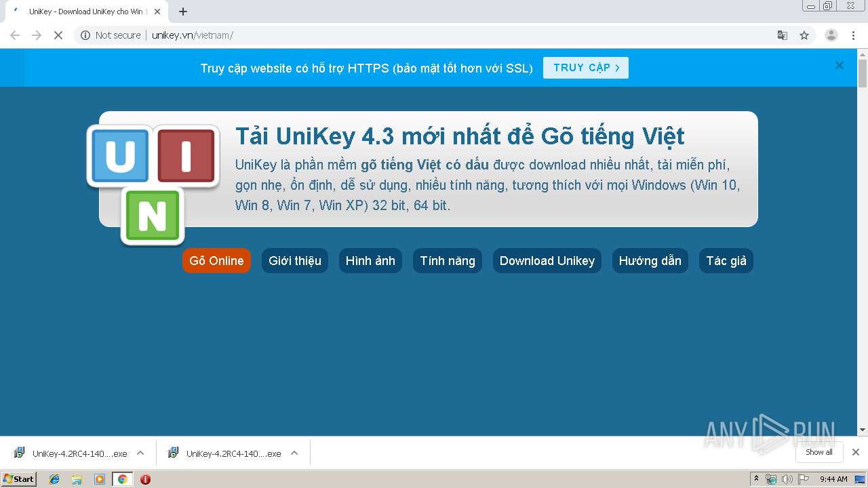Image resolution: width=868 pixels, height=488 pixels.
Task: Open the Gõ Online menu item
Action: click(216, 261)
